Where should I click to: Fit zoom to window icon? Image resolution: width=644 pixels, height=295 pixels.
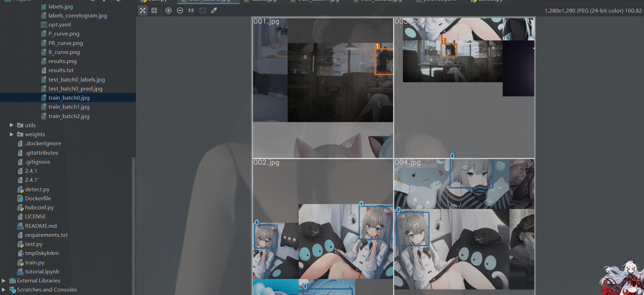click(x=203, y=10)
